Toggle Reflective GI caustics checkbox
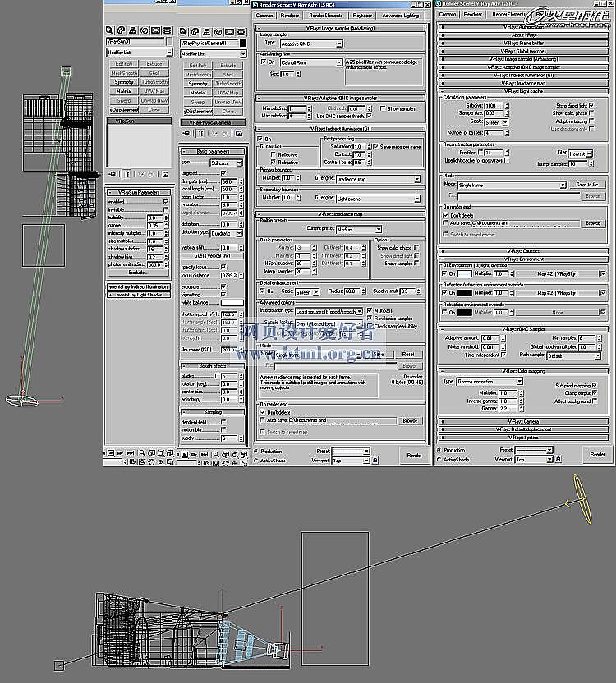This screenshot has height=683, width=616. point(274,154)
